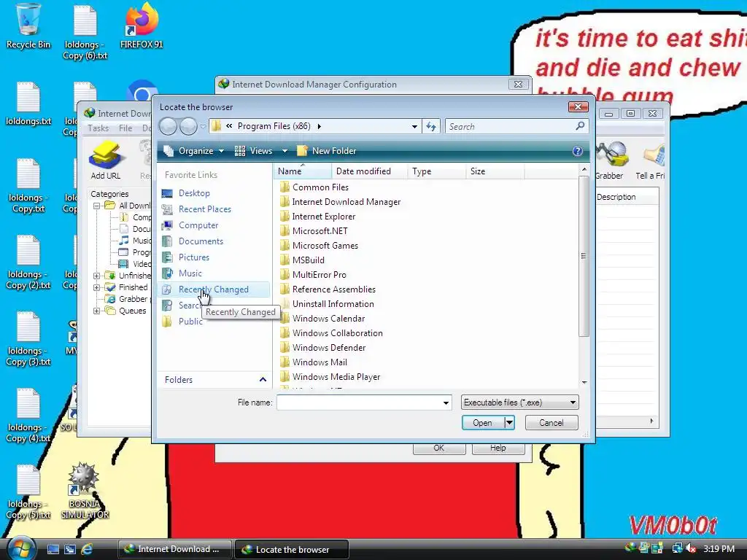Open the Views dropdown arrow

point(285,151)
